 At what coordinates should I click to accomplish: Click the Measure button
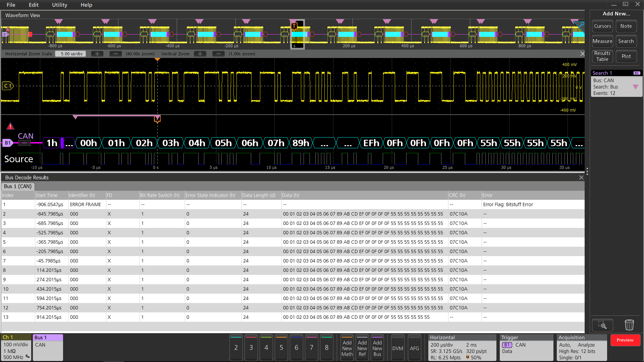[602, 41]
